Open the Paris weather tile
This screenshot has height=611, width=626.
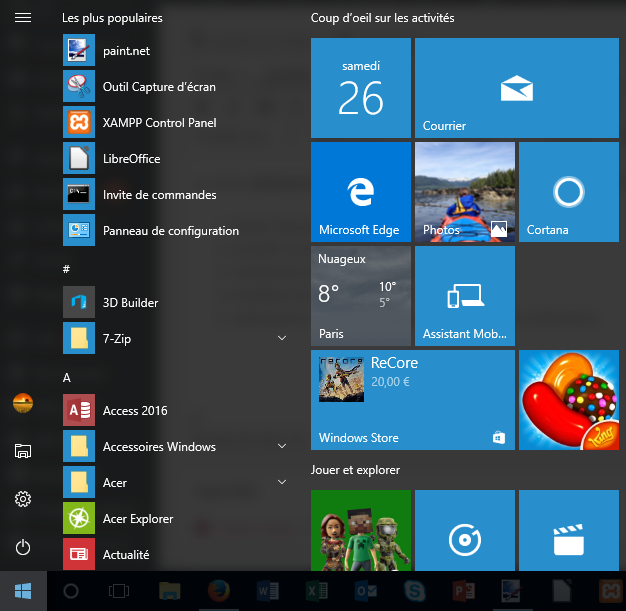pyautogui.click(x=361, y=296)
